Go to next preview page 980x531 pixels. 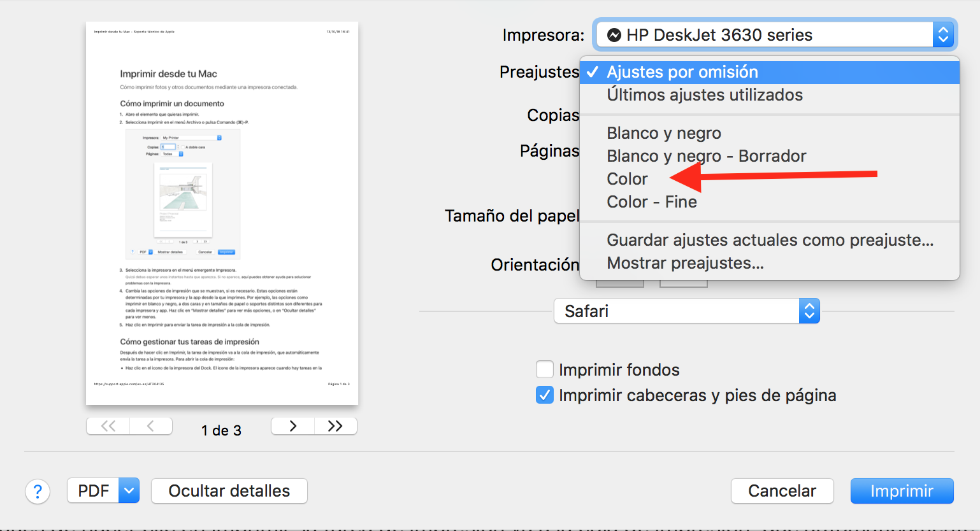tap(292, 426)
